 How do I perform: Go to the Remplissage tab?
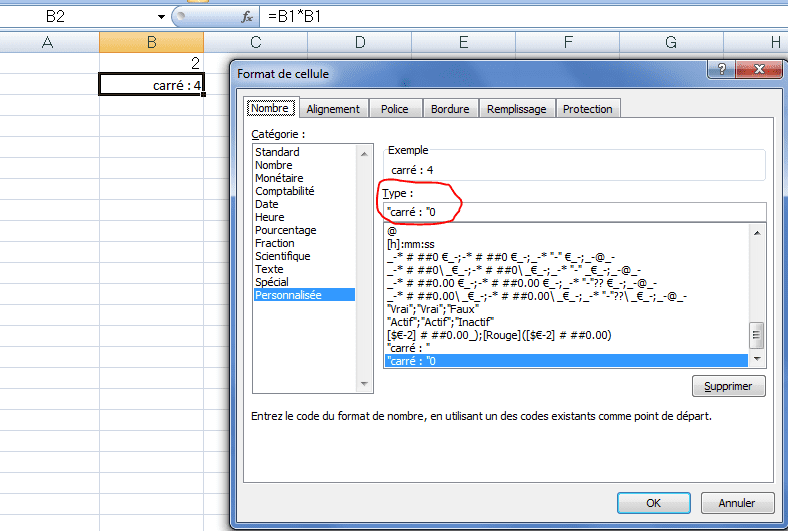516,109
